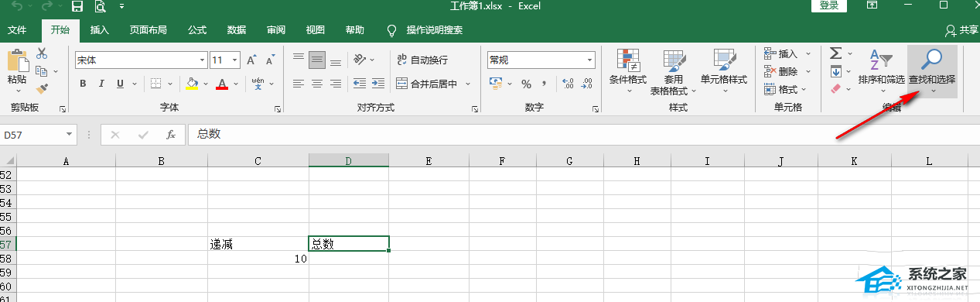Click the formula bar showing 总数
Image resolution: width=980 pixels, height=302 pixels.
[583, 135]
